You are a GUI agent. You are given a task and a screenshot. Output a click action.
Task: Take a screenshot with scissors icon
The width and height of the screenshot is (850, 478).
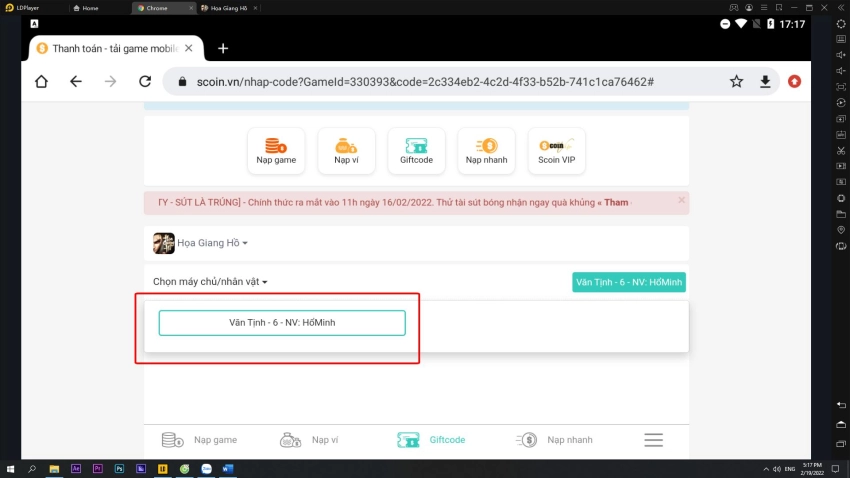841,151
